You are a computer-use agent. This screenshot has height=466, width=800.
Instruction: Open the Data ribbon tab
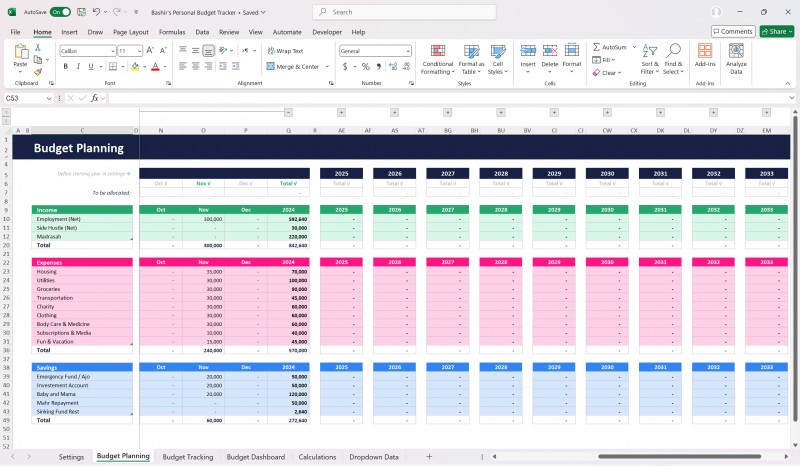(202, 32)
